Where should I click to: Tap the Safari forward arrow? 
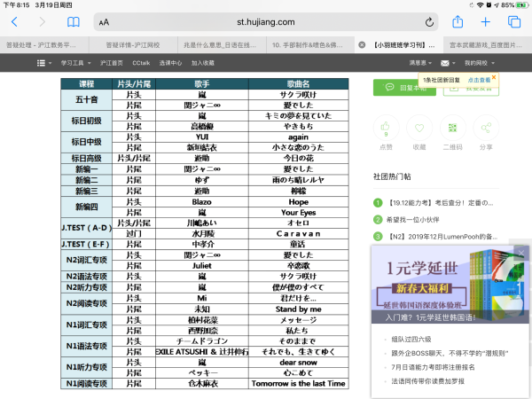point(42,22)
